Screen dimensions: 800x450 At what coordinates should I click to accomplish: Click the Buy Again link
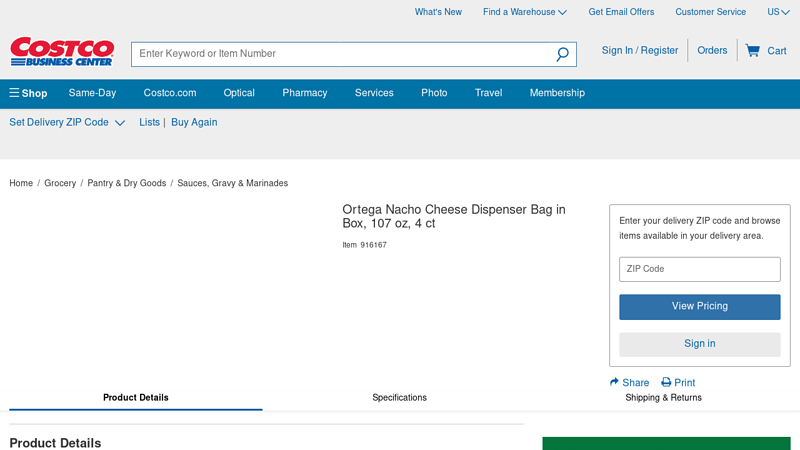[x=194, y=122]
